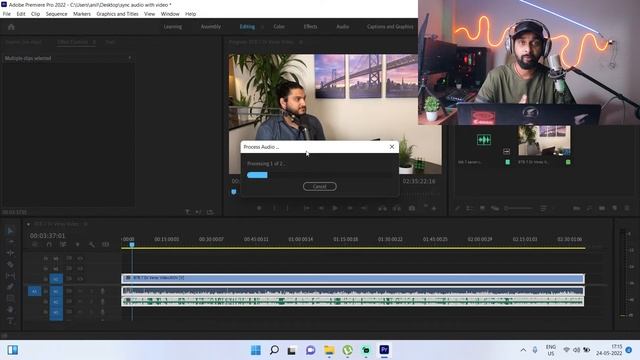Toggle Linked Selection in timeline
The image size is (640, 360).
tap(63, 244)
